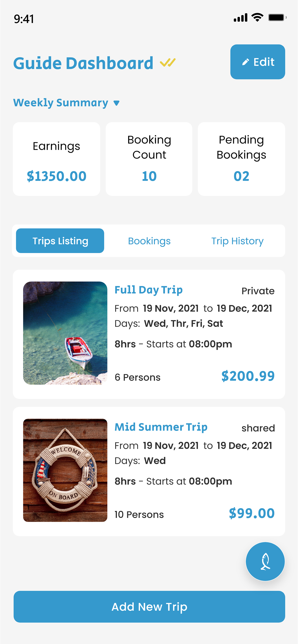Tap the boat photo thumbnail
The width and height of the screenshot is (298, 644).
pyautogui.click(x=65, y=333)
